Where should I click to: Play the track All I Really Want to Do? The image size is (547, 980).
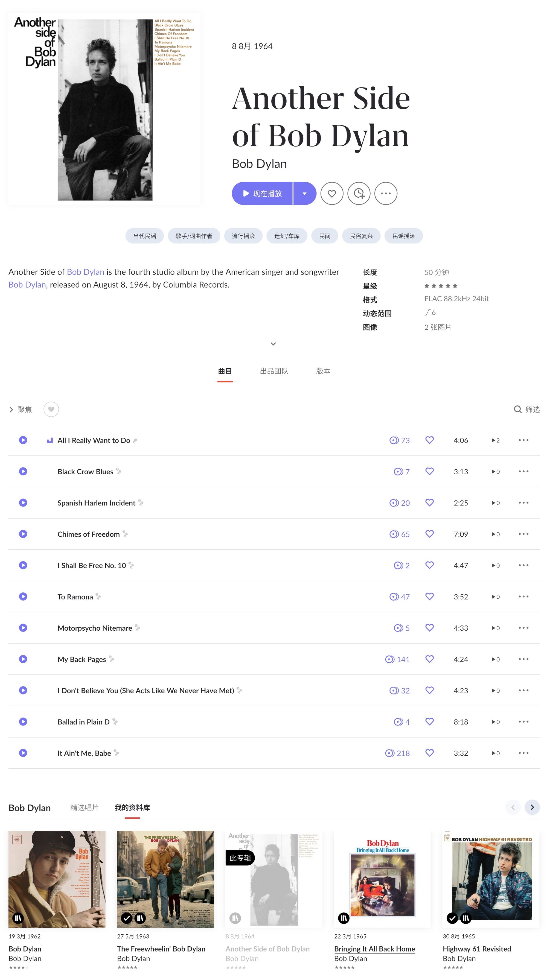[23, 440]
